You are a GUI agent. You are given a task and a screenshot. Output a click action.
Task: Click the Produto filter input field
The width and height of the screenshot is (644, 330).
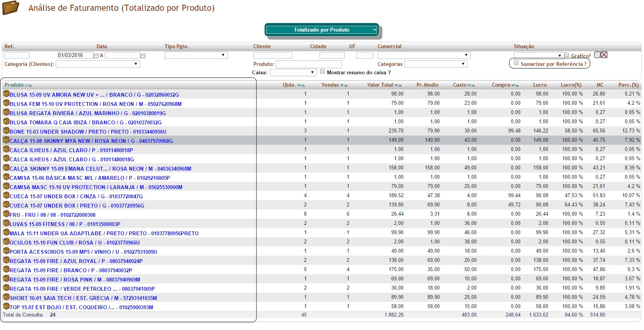[x=309, y=64]
